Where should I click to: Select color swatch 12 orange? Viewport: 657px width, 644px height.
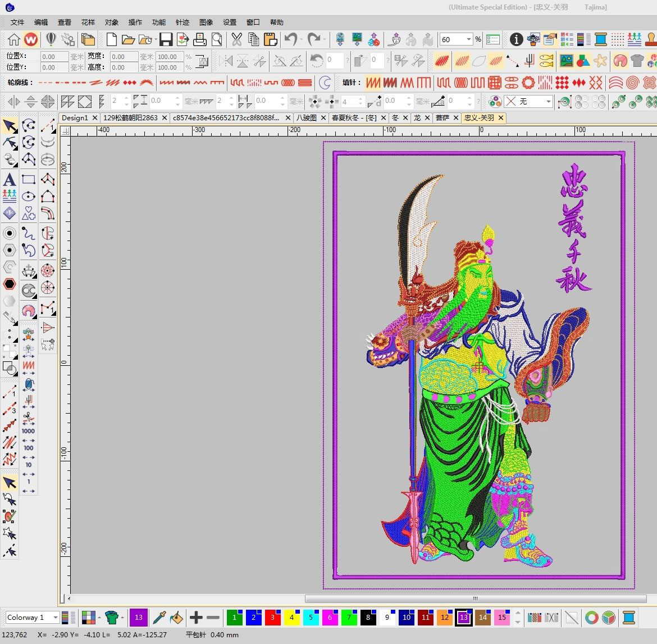(445, 617)
